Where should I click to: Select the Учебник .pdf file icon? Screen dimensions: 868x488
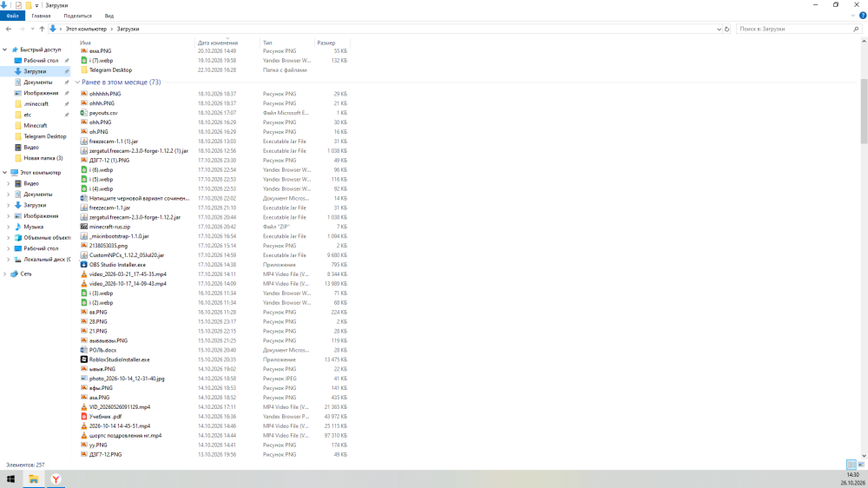(x=84, y=417)
